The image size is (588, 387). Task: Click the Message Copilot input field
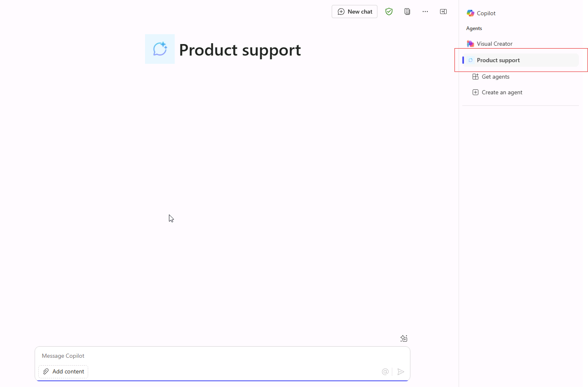click(223, 356)
